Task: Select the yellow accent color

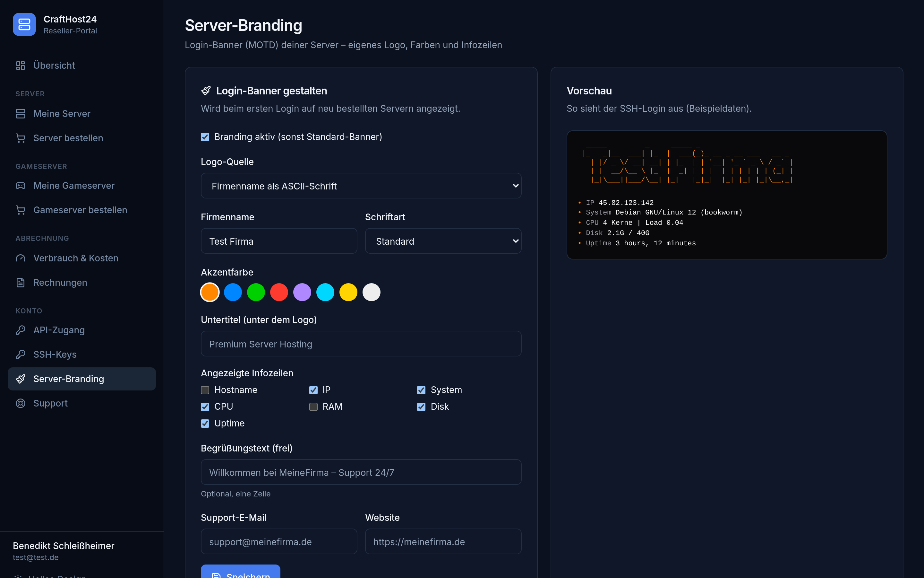Action: point(348,292)
